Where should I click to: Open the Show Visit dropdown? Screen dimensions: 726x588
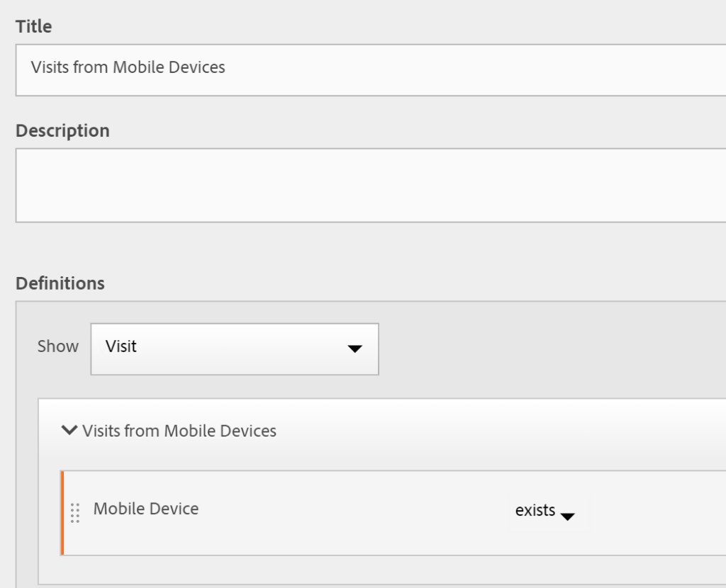pyautogui.click(x=234, y=349)
